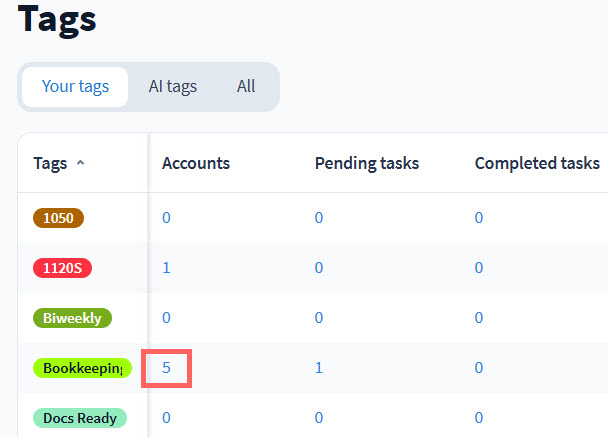The width and height of the screenshot is (608, 437).
Task: View the 1 account tagged 1120S
Action: pos(166,268)
